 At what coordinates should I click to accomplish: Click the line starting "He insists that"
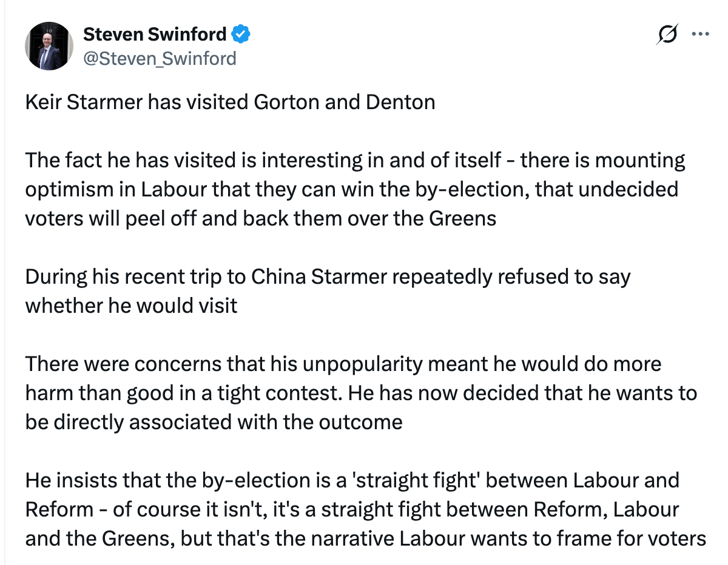click(x=352, y=480)
